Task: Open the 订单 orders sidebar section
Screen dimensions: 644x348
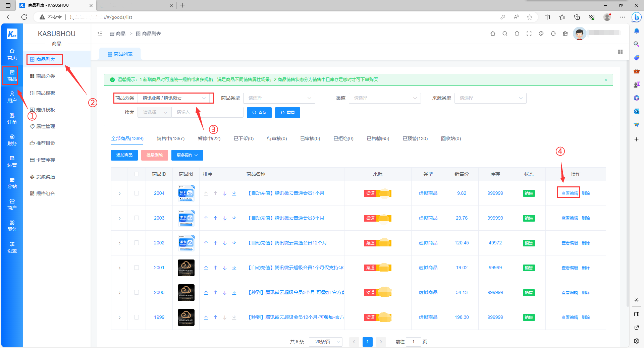Action: (x=12, y=118)
